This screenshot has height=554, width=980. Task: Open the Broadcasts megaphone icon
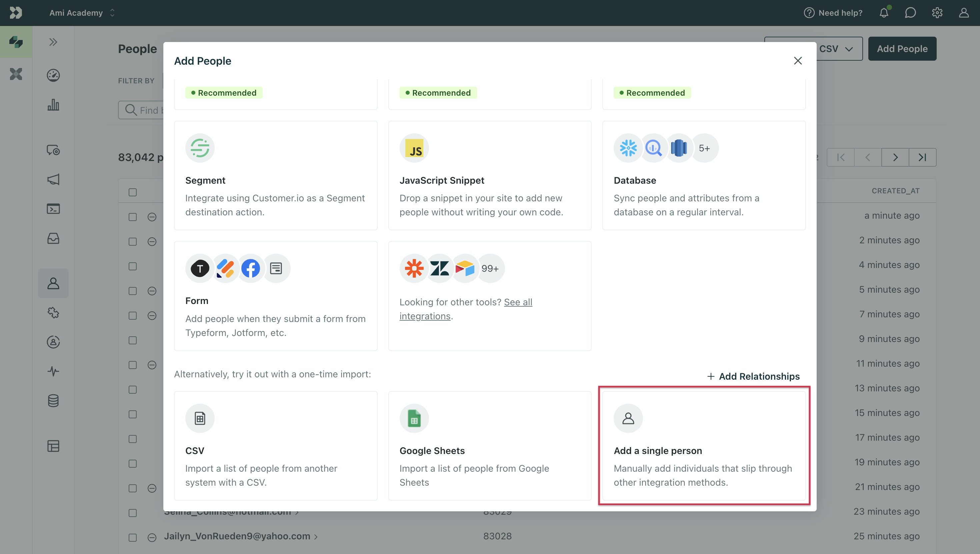coord(53,179)
